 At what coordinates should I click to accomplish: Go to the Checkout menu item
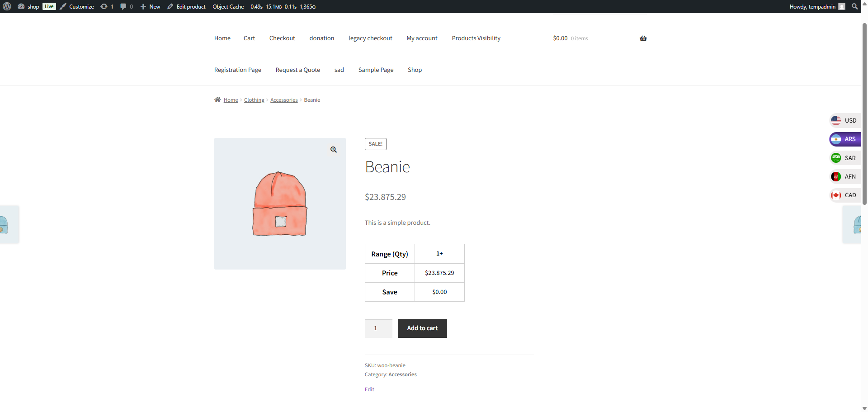[x=282, y=38]
